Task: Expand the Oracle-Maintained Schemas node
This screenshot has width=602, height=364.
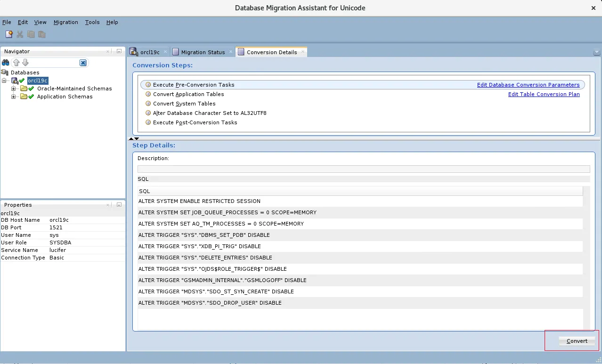Action: pyautogui.click(x=14, y=89)
